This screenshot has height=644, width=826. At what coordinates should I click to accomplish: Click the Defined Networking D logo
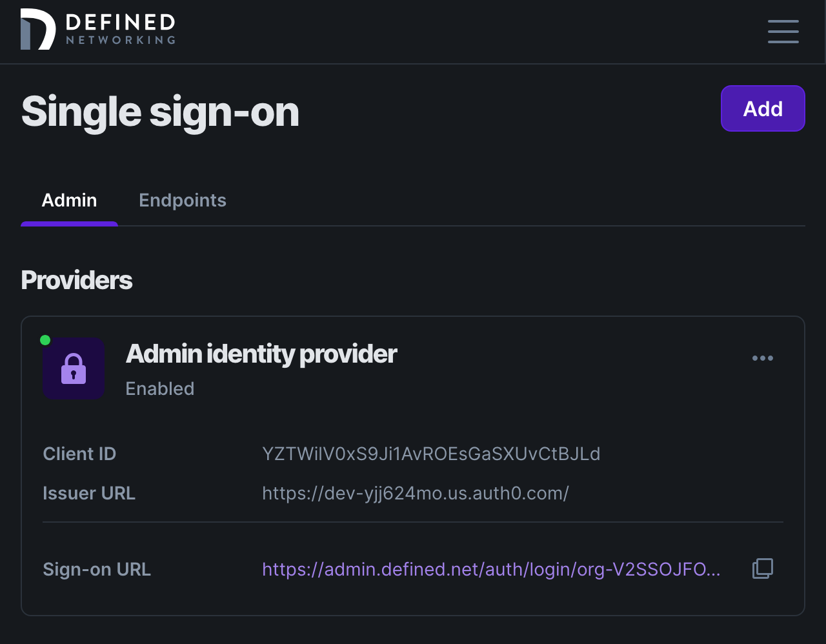coord(37,28)
